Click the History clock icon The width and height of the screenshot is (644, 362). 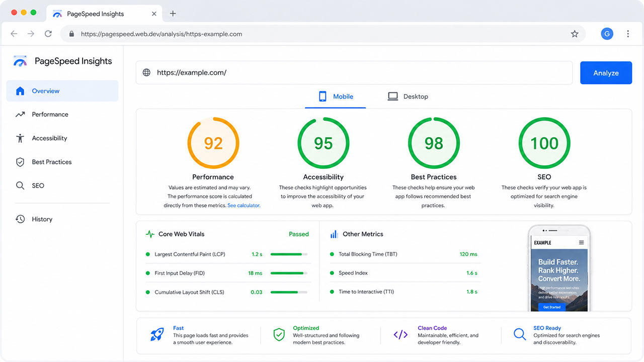[20, 219]
